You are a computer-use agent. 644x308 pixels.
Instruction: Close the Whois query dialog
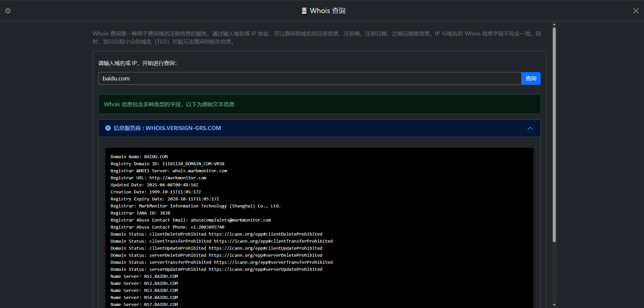click(636, 11)
